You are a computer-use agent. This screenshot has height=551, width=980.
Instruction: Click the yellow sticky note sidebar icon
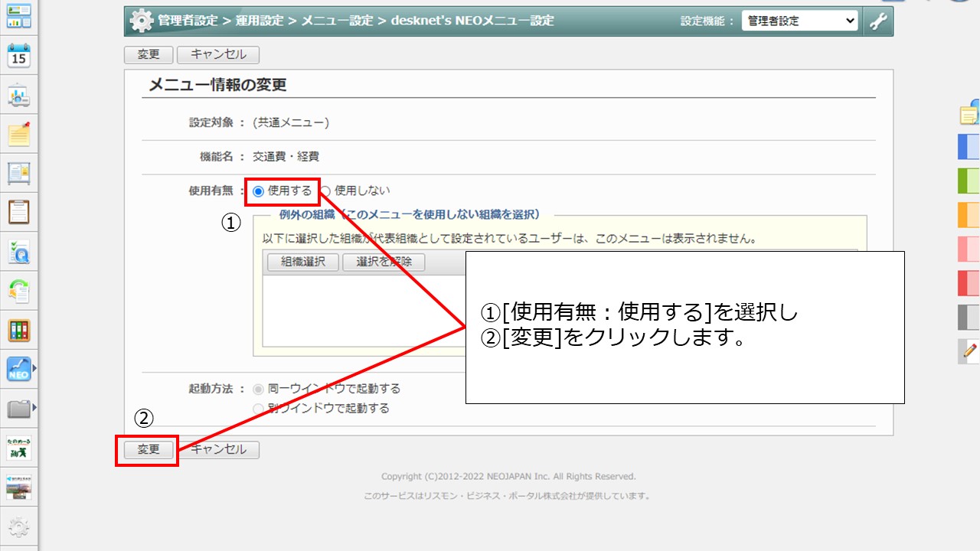18,135
